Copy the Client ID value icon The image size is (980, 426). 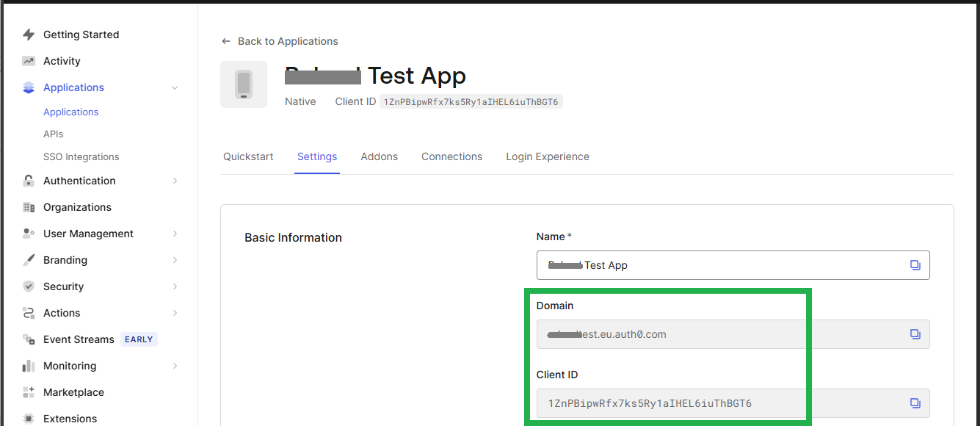pos(915,403)
